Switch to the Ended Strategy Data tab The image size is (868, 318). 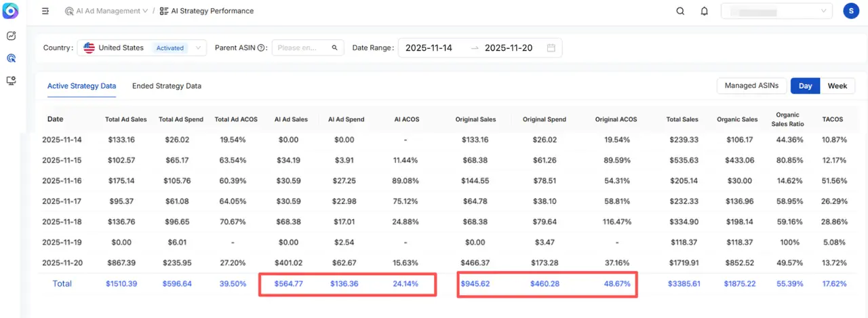point(166,86)
